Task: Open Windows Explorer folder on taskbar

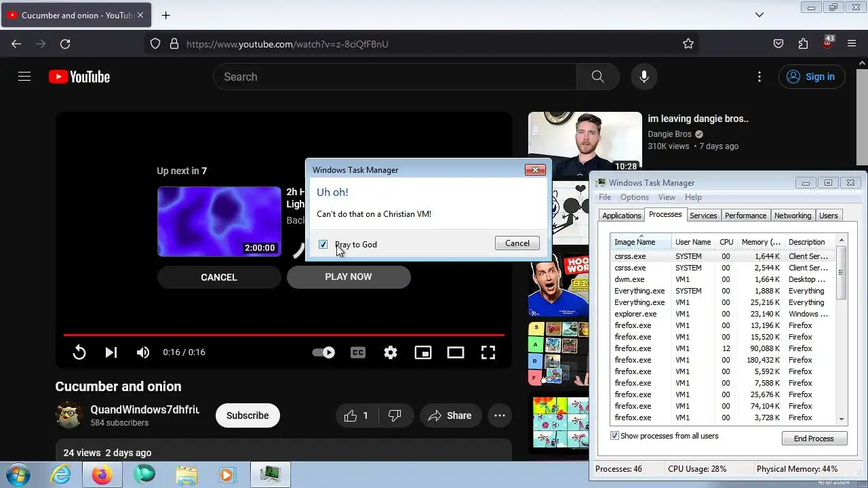Action: 186,474
